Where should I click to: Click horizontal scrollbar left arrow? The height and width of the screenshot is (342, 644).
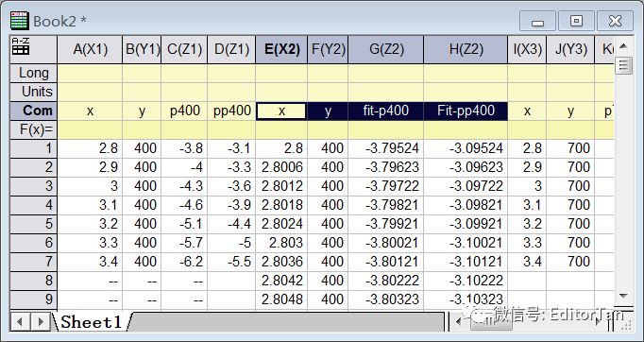(x=459, y=322)
